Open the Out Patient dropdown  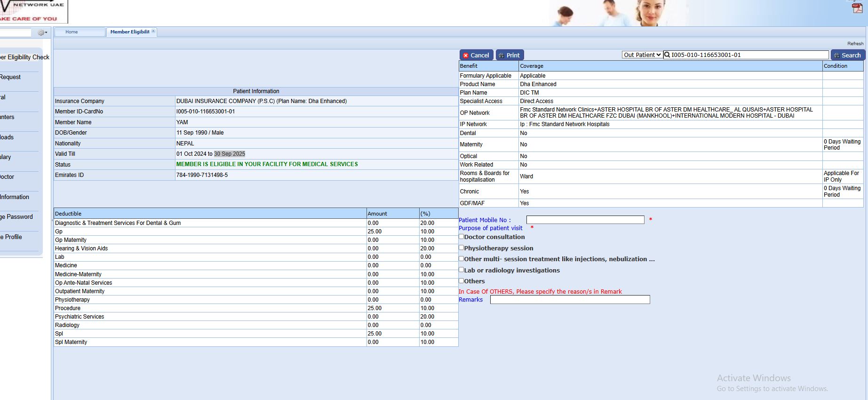point(642,55)
